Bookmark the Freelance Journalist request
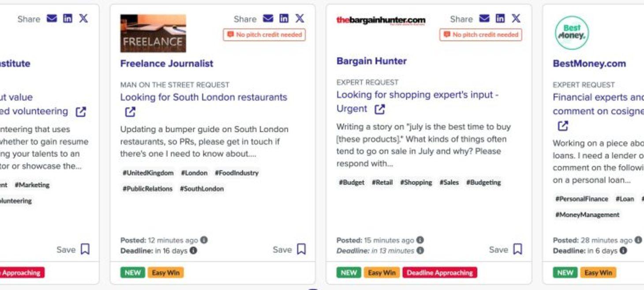This screenshot has width=644, height=290. [301, 249]
